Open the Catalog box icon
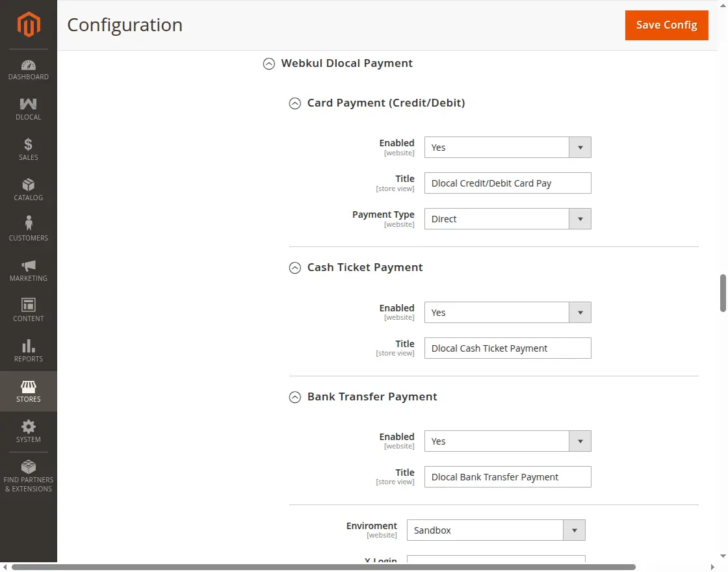The height and width of the screenshot is (572, 728). click(x=29, y=185)
